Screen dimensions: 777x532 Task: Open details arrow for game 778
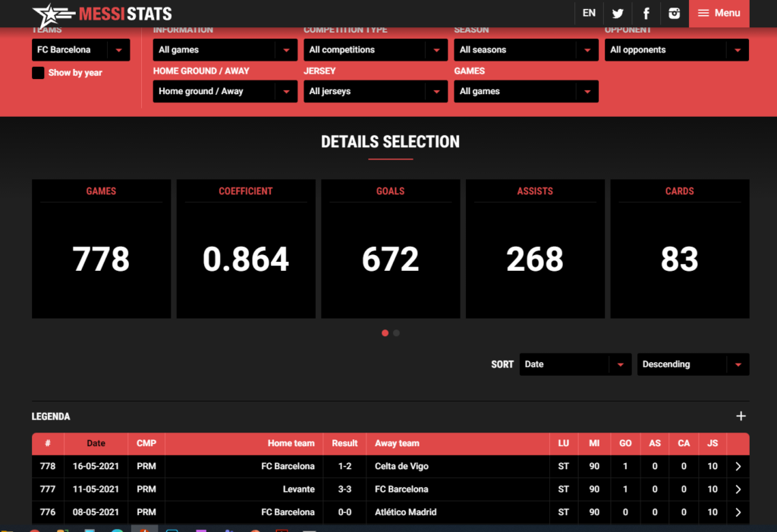(738, 467)
